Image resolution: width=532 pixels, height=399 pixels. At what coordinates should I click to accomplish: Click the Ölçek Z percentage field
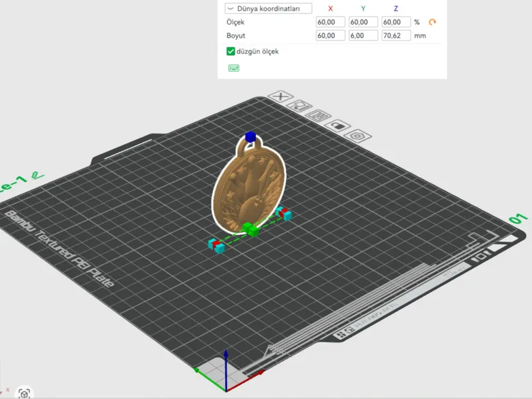click(x=396, y=22)
